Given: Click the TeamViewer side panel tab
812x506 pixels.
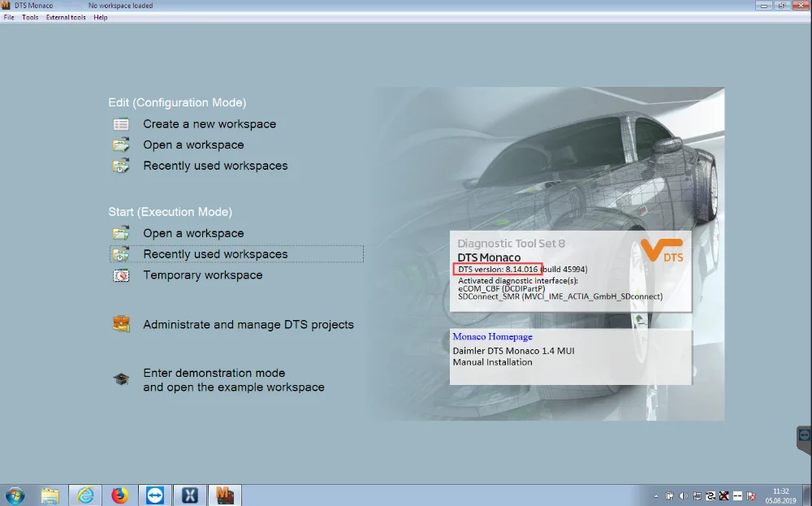Looking at the screenshot, I should click(x=804, y=439).
